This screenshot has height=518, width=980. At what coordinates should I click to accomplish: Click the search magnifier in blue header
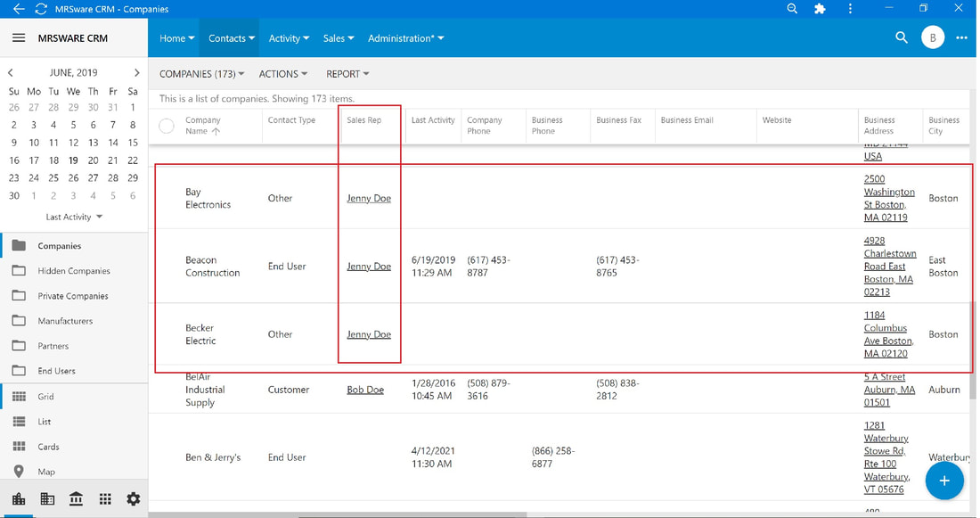(902, 37)
